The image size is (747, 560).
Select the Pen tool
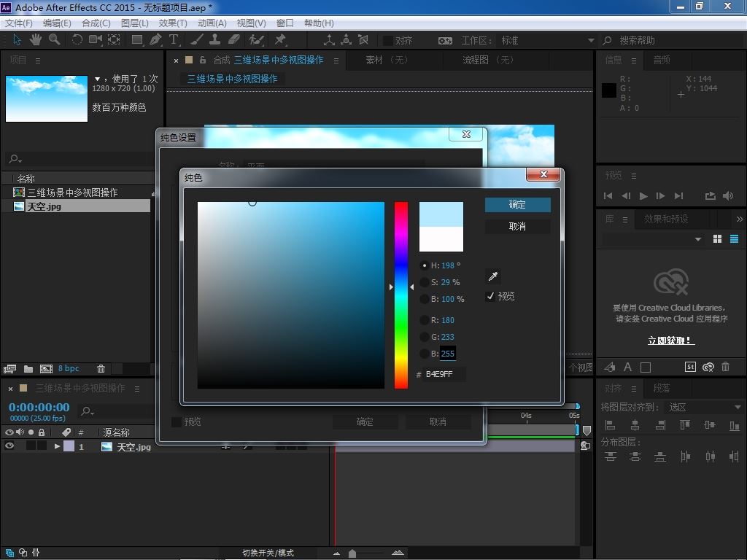(156, 40)
